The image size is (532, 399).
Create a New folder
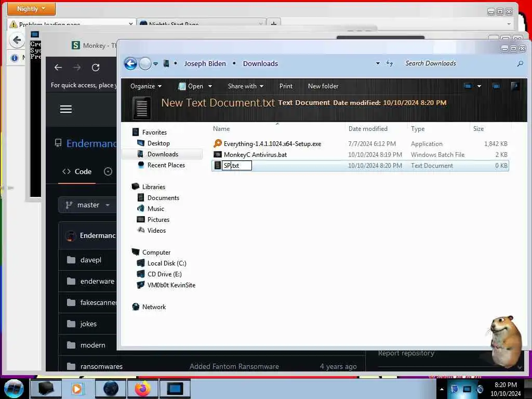pyautogui.click(x=323, y=86)
